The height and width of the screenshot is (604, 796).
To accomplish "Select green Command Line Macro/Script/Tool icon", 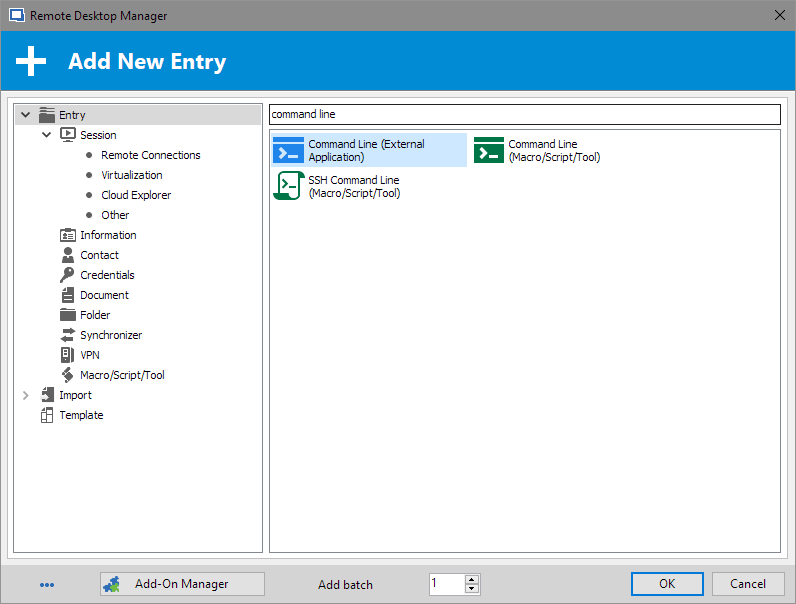I will point(489,150).
